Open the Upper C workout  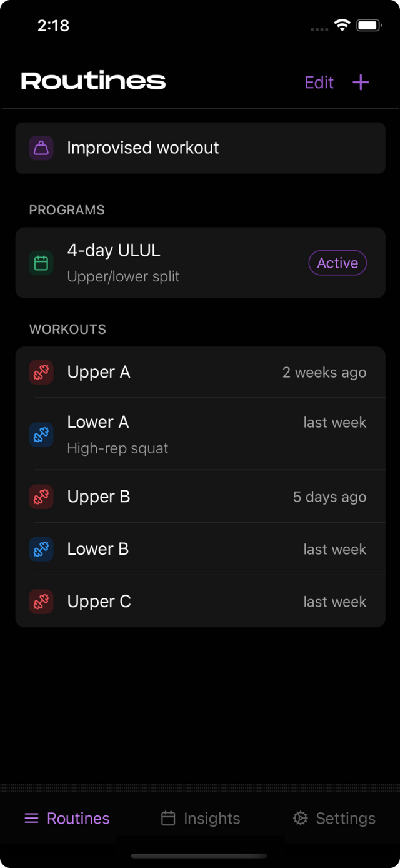[x=187, y=602]
